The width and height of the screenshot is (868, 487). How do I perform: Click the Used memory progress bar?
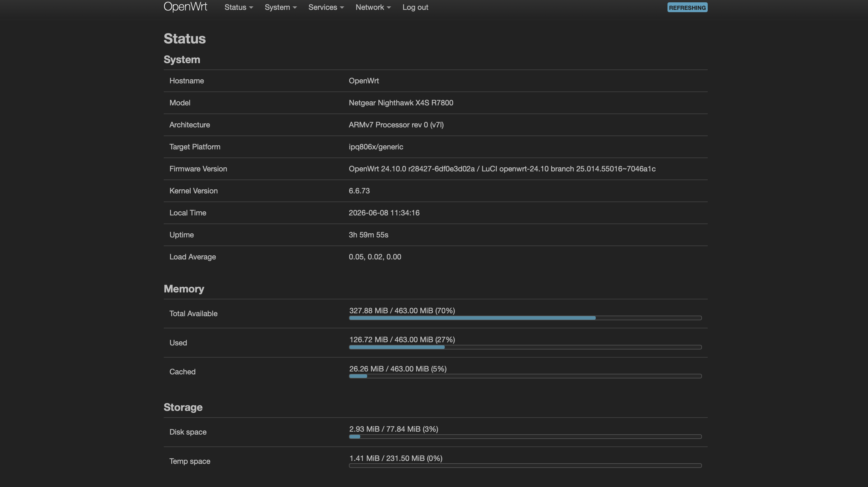(525, 347)
